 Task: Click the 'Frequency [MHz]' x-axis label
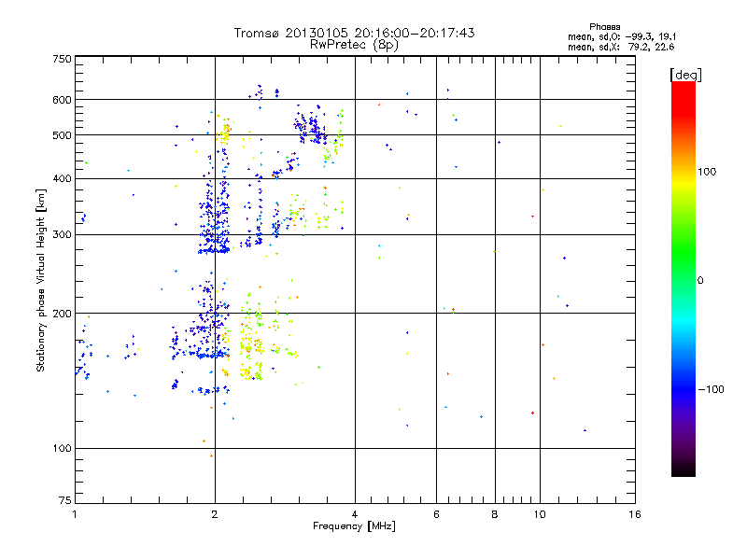[354, 526]
